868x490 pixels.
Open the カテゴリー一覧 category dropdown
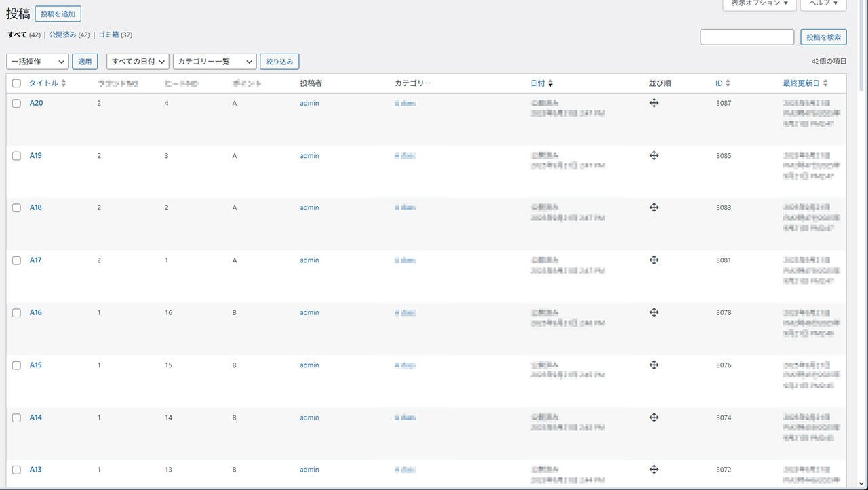(214, 62)
